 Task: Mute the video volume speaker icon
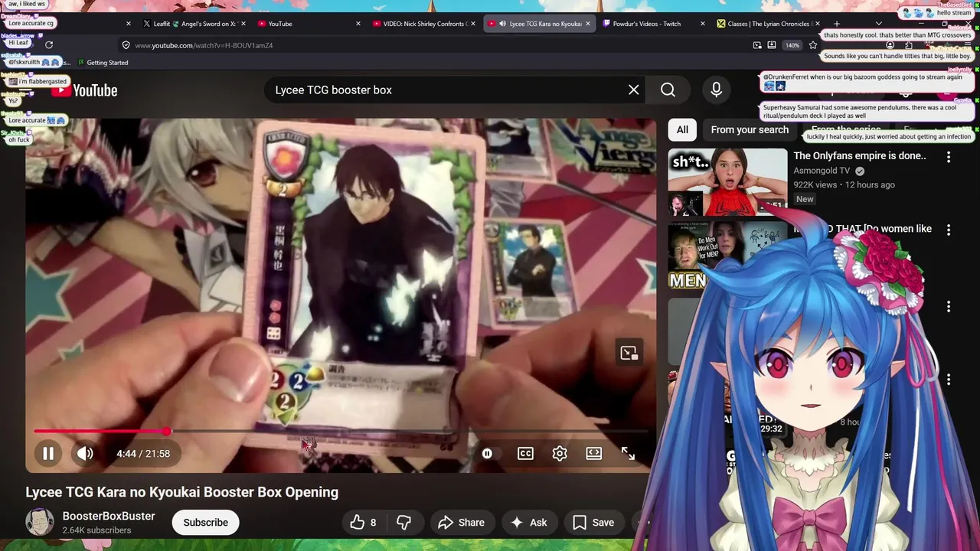[85, 454]
